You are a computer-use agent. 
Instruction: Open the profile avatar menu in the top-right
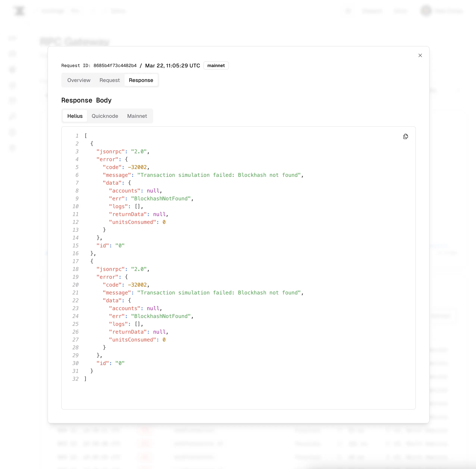[x=425, y=11]
